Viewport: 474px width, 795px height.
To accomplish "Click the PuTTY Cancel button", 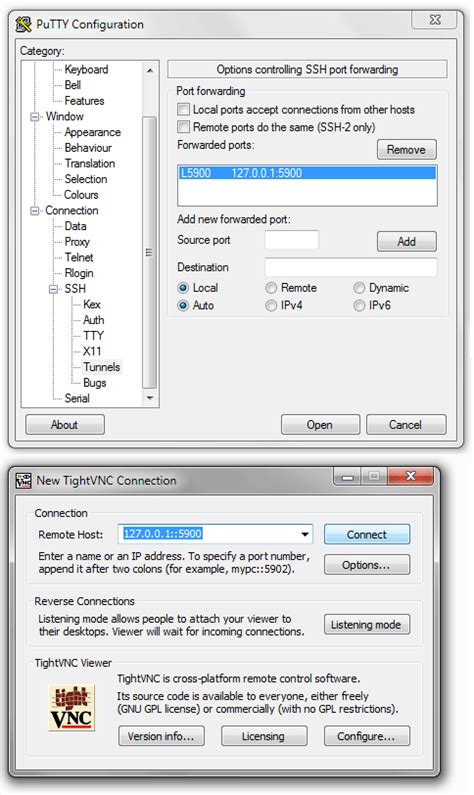I will coord(406,425).
